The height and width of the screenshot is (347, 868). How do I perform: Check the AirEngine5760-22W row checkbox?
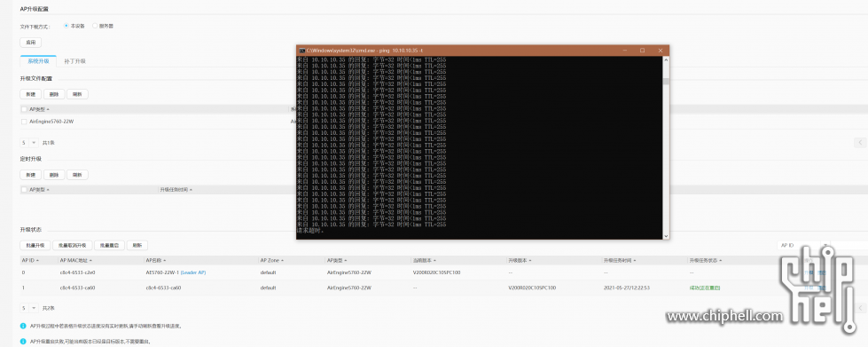coord(24,122)
